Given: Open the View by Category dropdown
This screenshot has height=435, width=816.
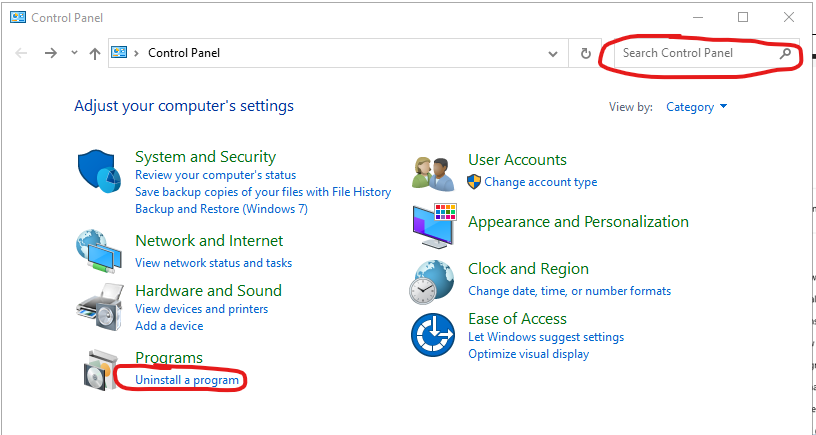Looking at the screenshot, I should [696, 107].
